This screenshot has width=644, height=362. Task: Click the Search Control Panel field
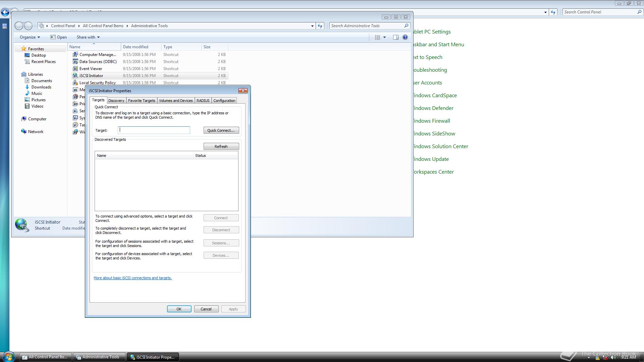(600, 12)
